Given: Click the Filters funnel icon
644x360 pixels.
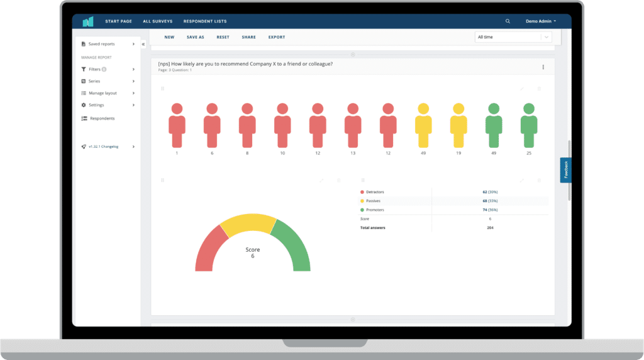Looking at the screenshot, I should tap(84, 69).
